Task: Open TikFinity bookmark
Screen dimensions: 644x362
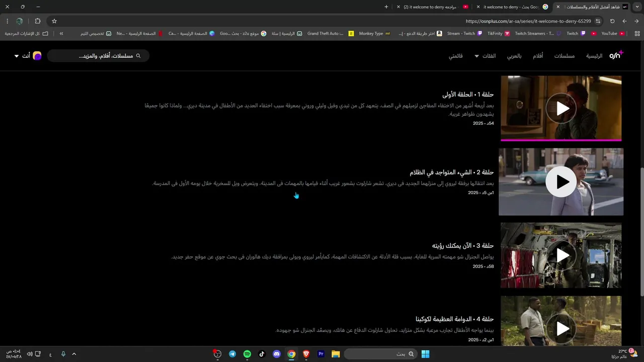Action: tap(499, 33)
